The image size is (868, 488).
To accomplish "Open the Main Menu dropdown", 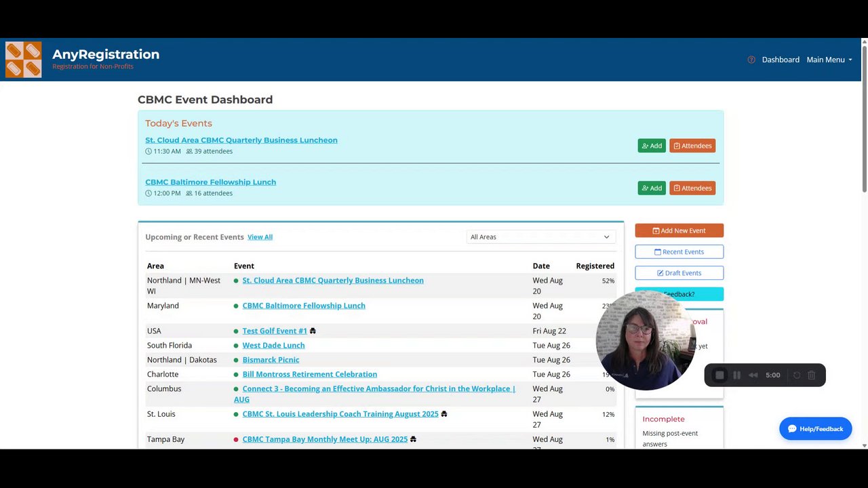I will (x=829, y=60).
